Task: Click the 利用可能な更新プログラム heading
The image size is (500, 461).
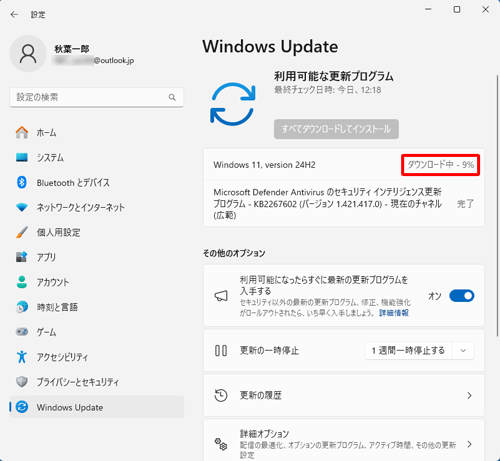Action: [334, 76]
